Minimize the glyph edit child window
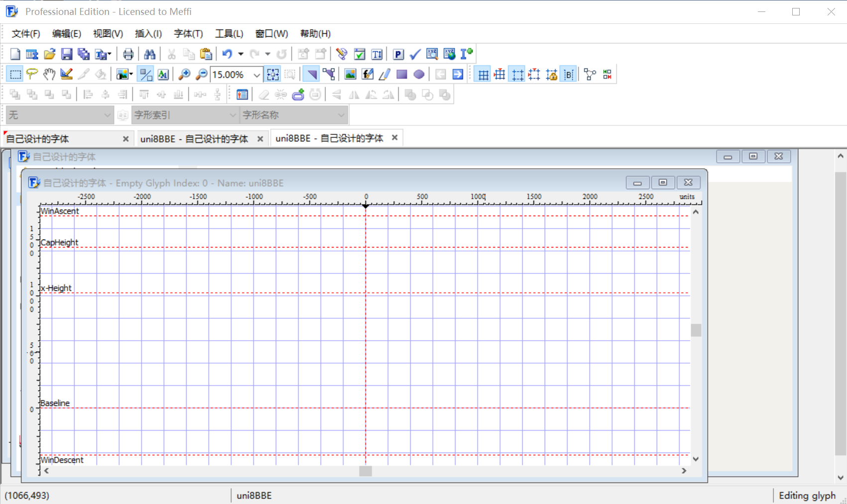This screenshot has width=847, height=504. 637,183
